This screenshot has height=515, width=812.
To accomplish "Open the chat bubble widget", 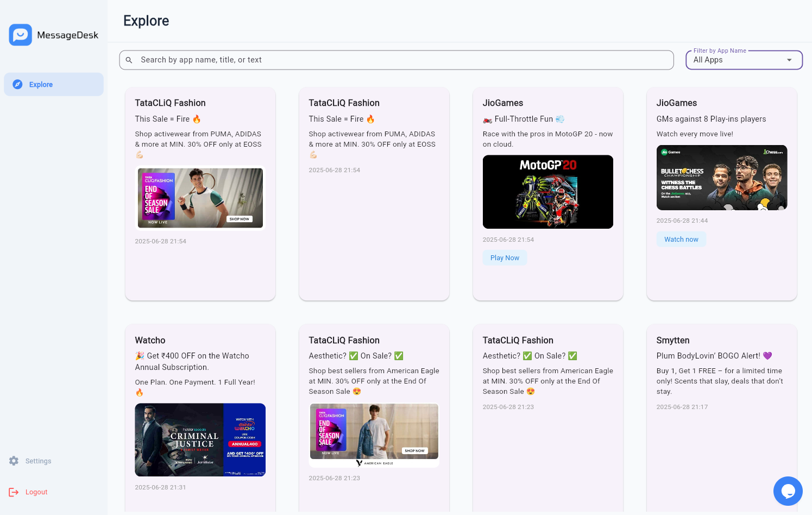I will (788, 491).
